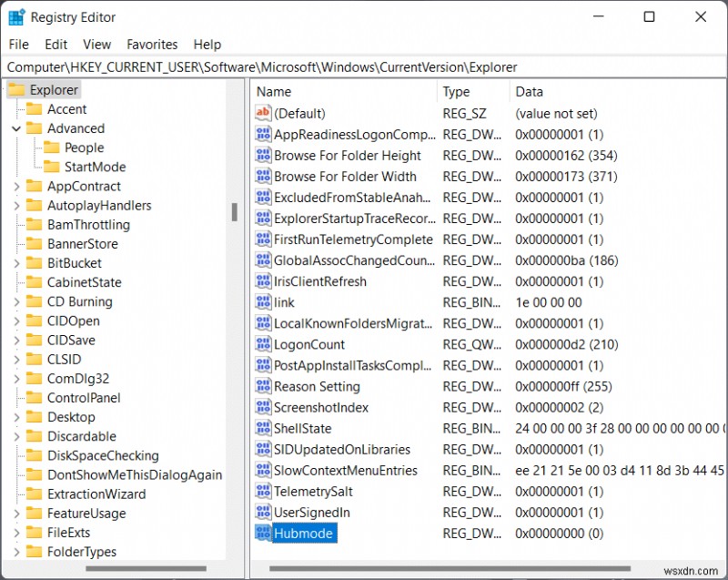Click the PostAppInstallTasksCompl value icon

[263, 365]
